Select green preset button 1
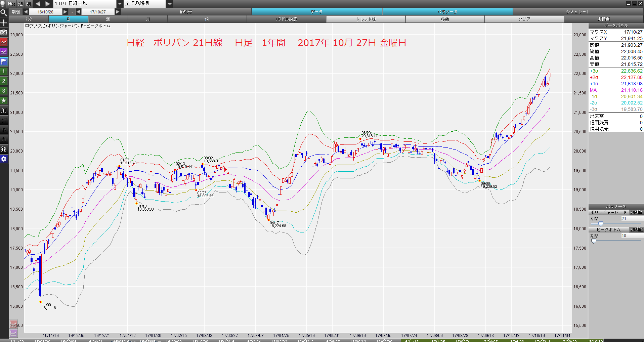 [4, 71]
